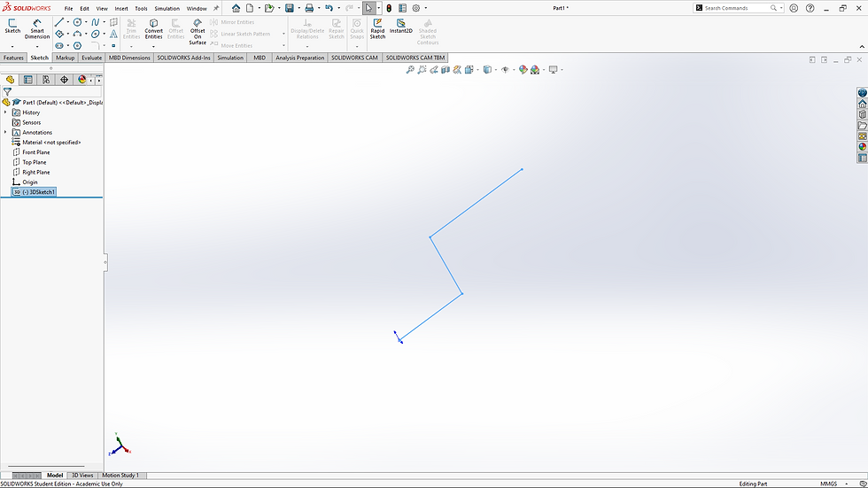Expand the Annotations tree node
The width and height of the screenshot is (868, 488).
tap(5, 132)
